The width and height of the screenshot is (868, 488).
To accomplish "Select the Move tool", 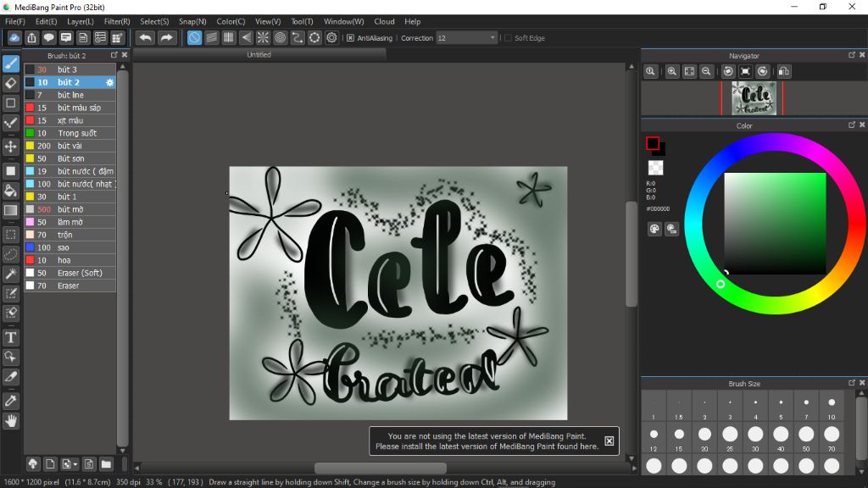I will tap(11, 147).
